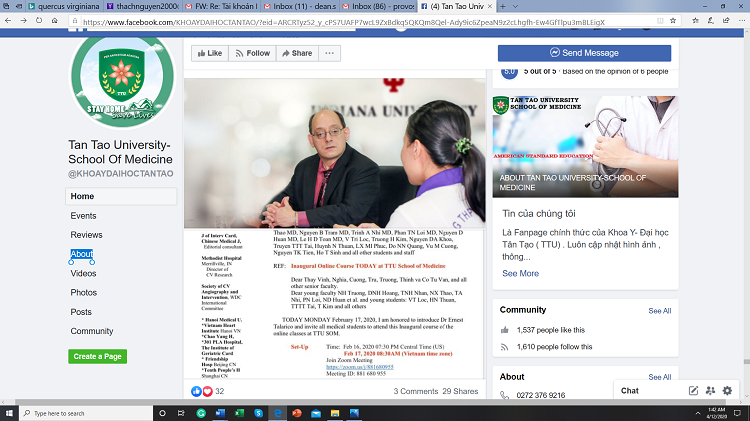Open the Videos section
This screenshot has height=421, width=750.
(83, 273)
